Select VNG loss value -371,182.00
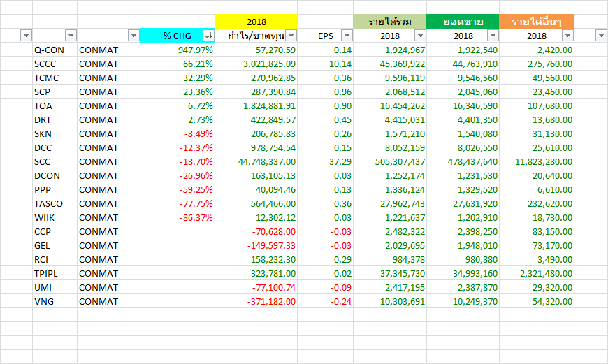608x364 pixels. pyautogui.click(x=256, y=301)
